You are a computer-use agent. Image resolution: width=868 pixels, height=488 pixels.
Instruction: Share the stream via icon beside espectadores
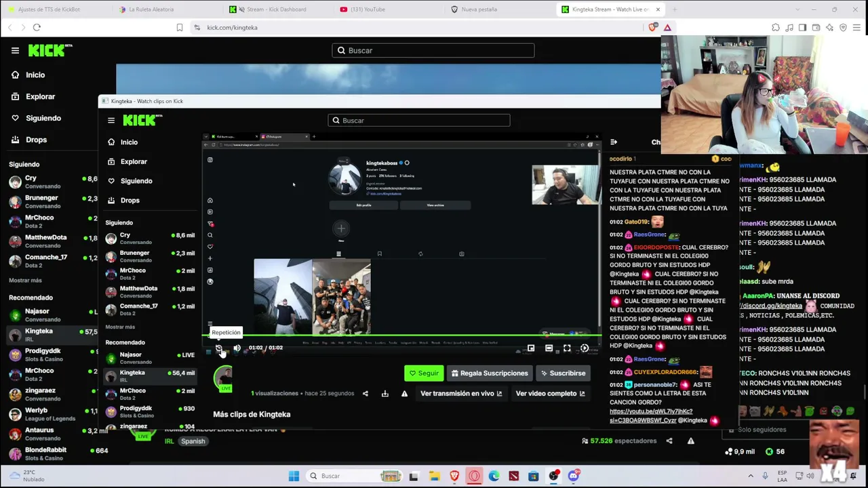pos(669,441)
